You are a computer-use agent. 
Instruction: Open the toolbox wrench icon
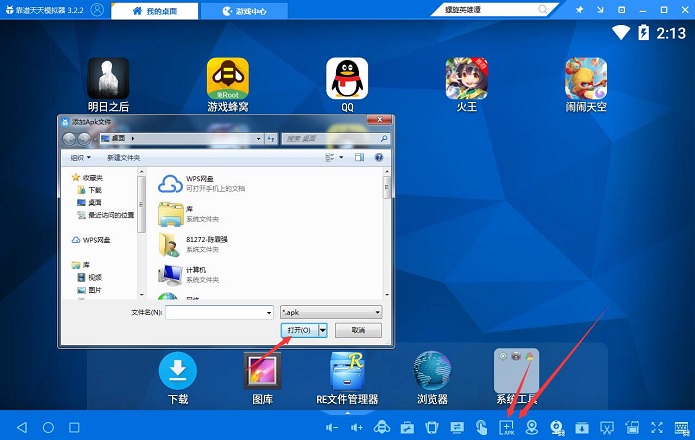[x=407, y=427]
